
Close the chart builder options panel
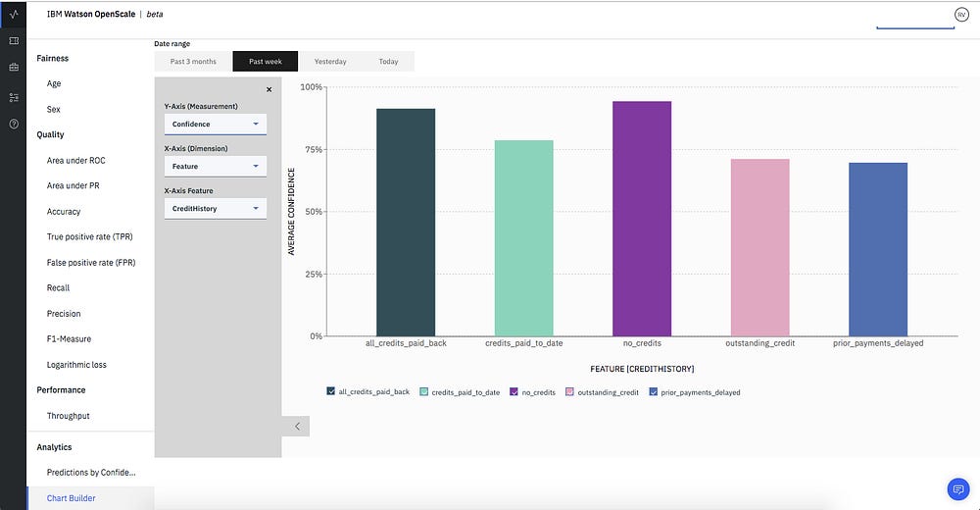pos(269,89)
